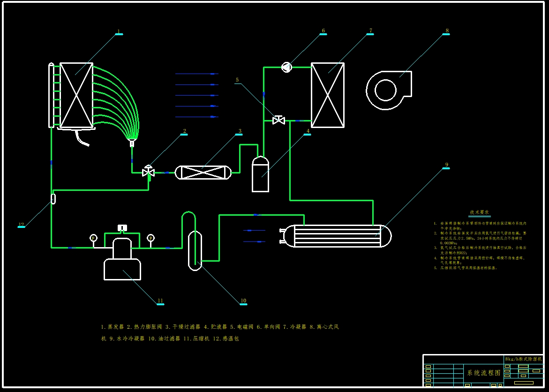This screenshot has height=392, width=549.
Task: Select legend text '3.干燥过滤器'
Action: click(x=183, y=327)
